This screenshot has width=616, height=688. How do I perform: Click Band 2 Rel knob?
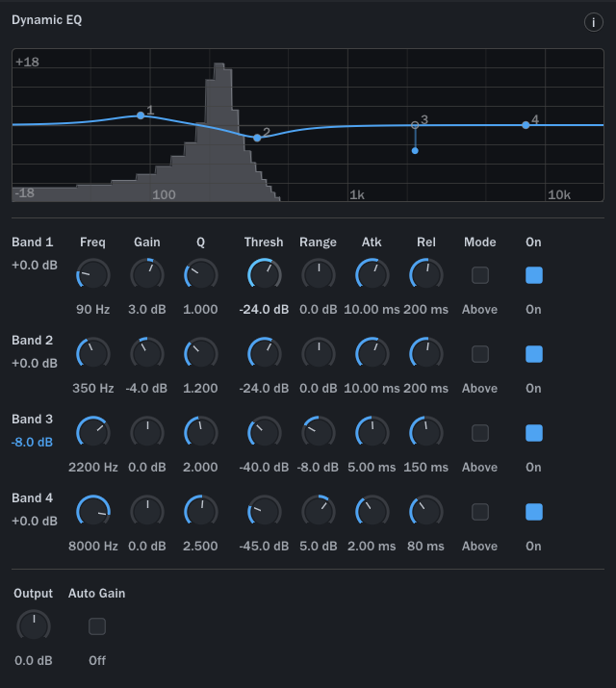point(426,354)
